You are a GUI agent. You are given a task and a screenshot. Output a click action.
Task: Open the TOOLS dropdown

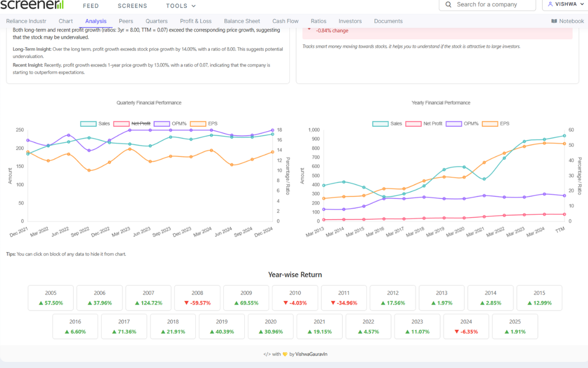point(180,6)
